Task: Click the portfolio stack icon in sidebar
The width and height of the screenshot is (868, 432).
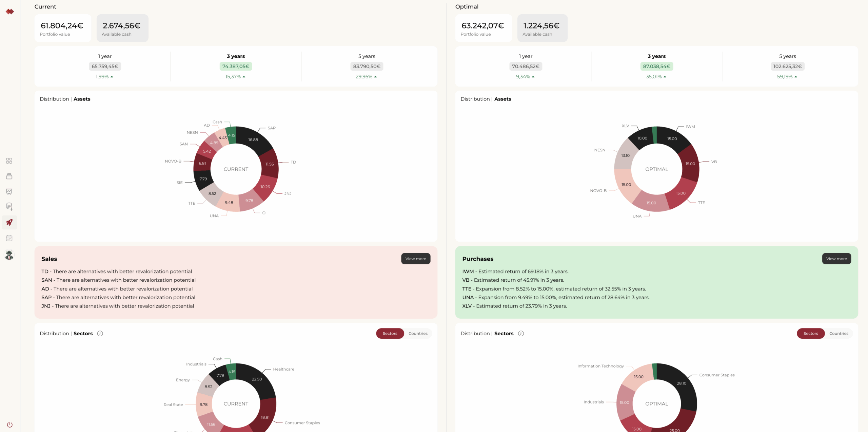Action: [9, 176]
